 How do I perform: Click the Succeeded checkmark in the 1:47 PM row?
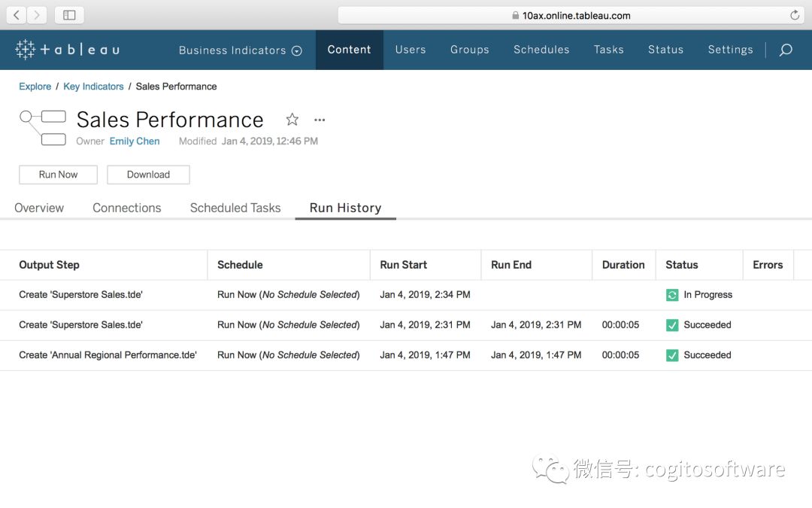[x=672, y=355]
